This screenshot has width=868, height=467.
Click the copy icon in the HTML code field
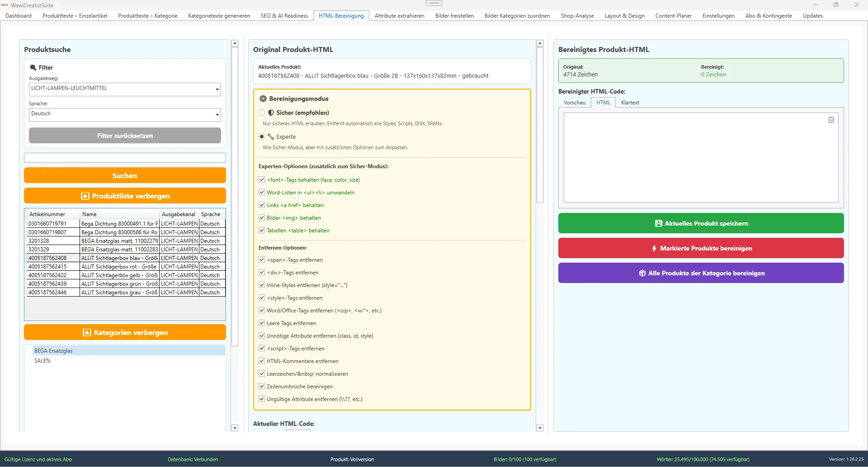[831, 120]
